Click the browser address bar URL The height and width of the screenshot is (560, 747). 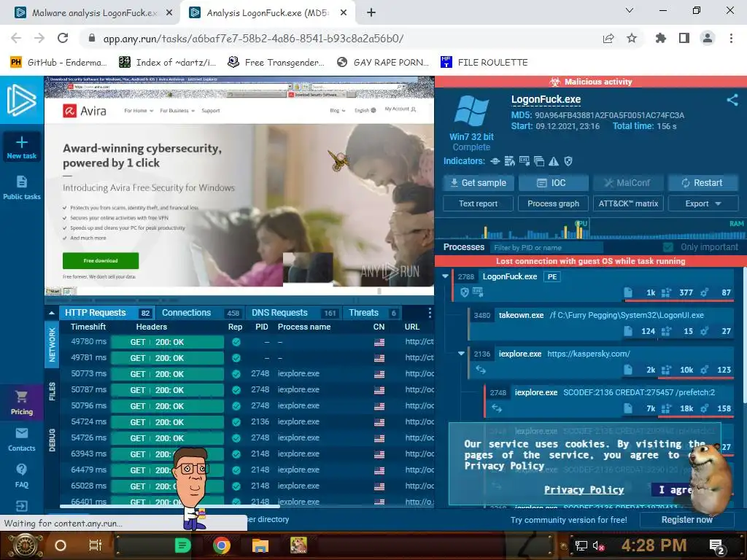point(253,39)
